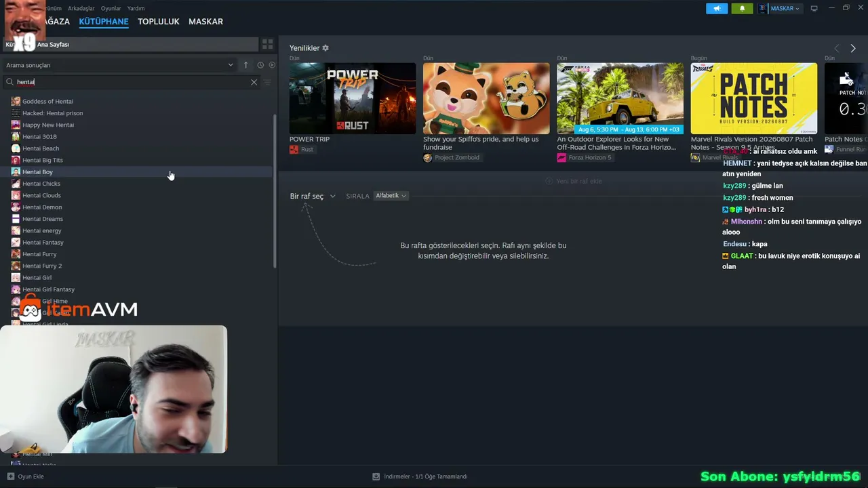Open the advanced search filter icon
868x488 pixels.
coord(267,82)
